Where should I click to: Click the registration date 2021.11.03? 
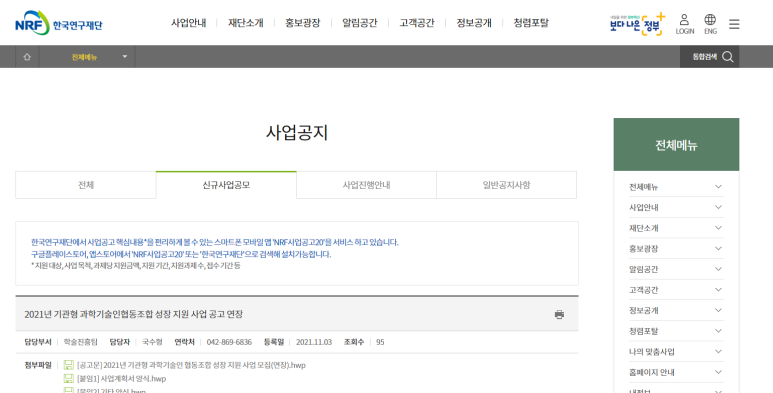point(313,342)
